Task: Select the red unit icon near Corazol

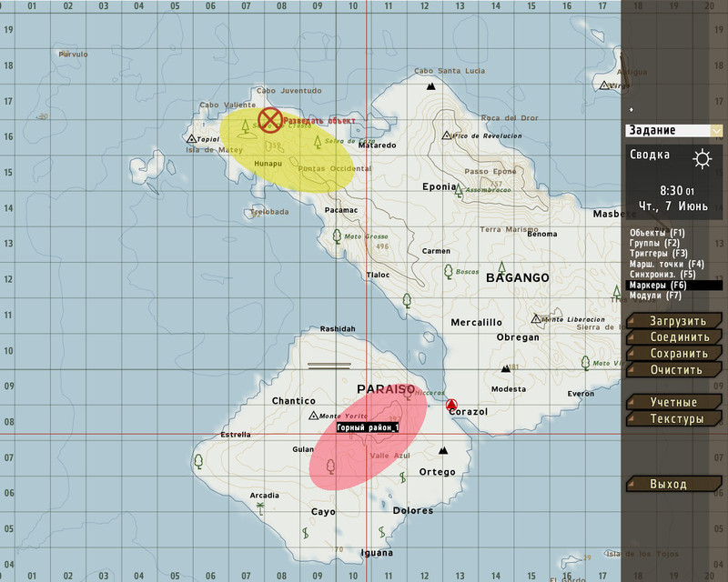Action: pyautogui.click(x=451, y=406)
